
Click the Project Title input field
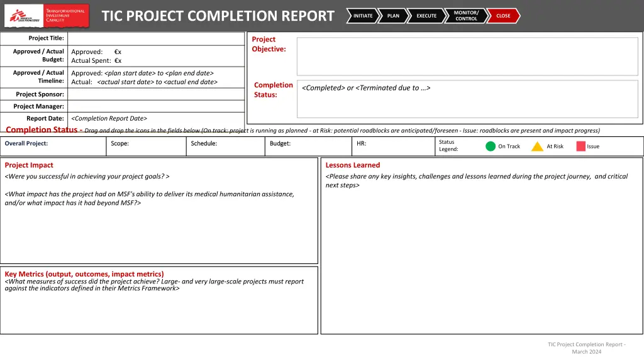(x=156, y=38)
